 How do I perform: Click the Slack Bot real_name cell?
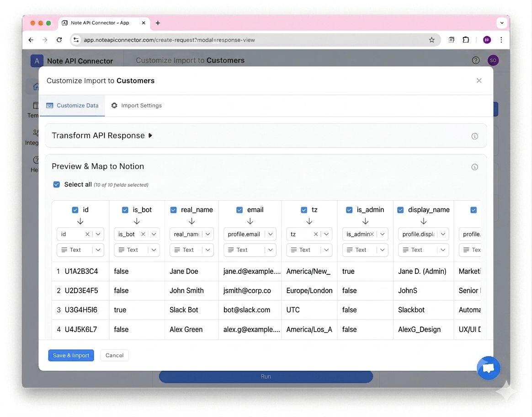pyautogui.click(x=184, y=310)
